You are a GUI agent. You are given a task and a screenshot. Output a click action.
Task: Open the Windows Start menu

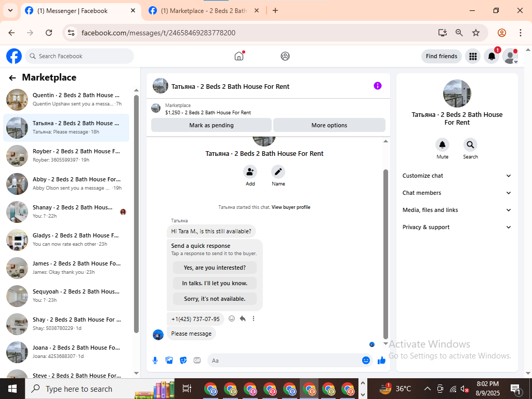(12, 389)
